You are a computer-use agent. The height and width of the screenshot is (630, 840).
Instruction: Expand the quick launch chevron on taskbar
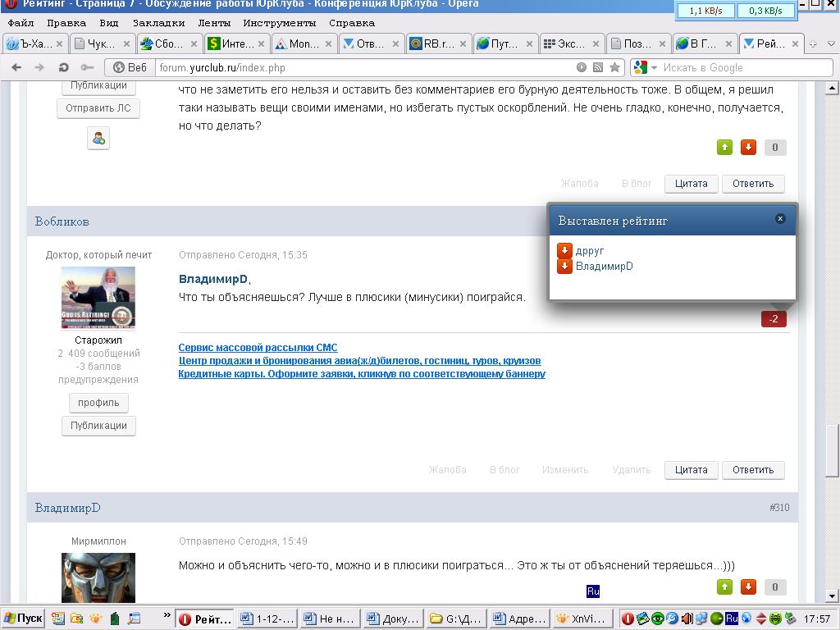(167, 618)
